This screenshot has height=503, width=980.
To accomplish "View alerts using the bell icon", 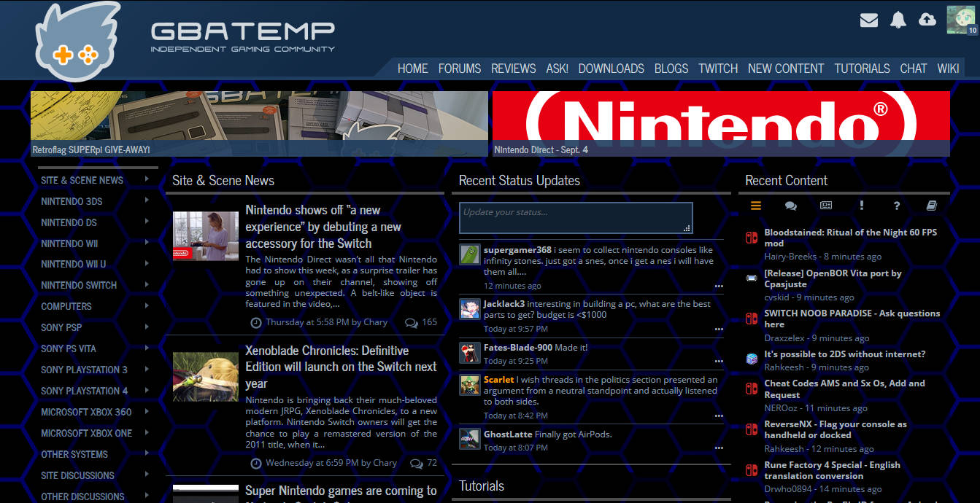I will (898, 20).
